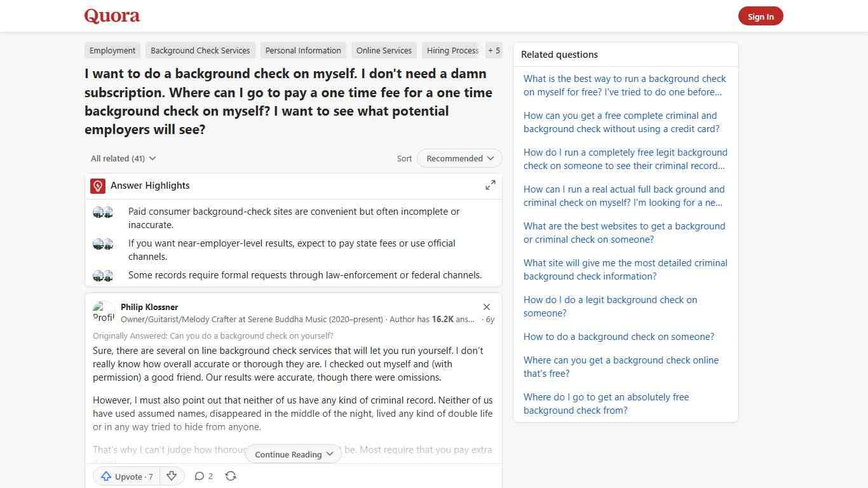Change sort order via the Recommended dropdown
This screenshot has width=868, height=488.
point(459,158)
